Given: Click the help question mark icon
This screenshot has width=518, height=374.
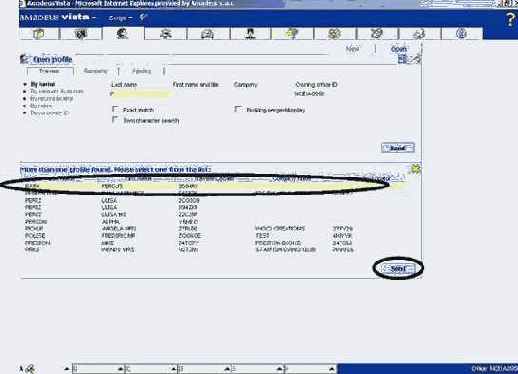Looking at the screenshot, I should pyautogui.click(x=510, y=20).
